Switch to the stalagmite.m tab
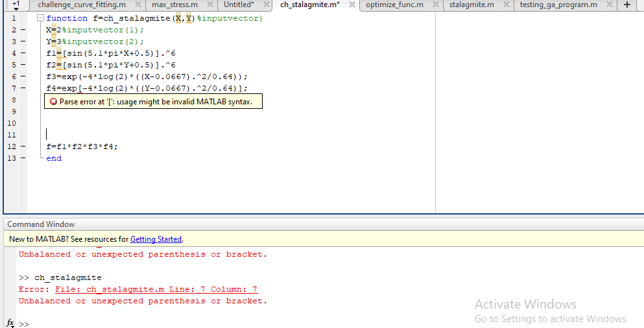 tap(471, 5)
